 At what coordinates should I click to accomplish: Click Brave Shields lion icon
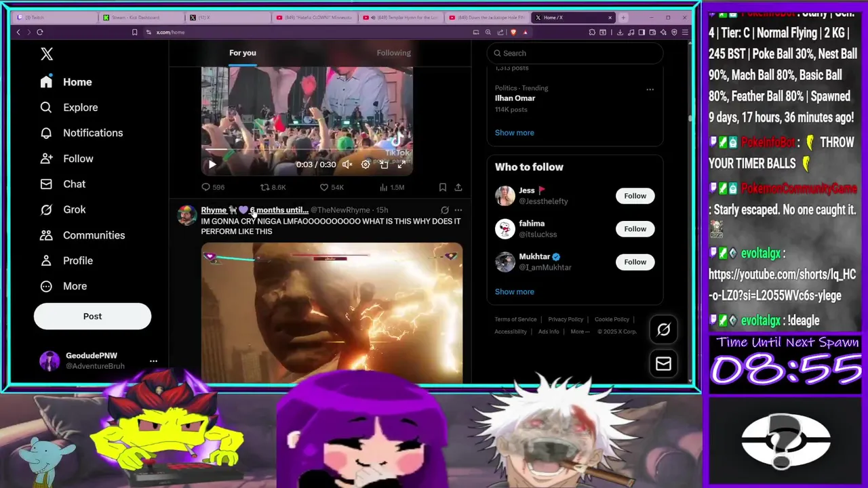(513, 32)
